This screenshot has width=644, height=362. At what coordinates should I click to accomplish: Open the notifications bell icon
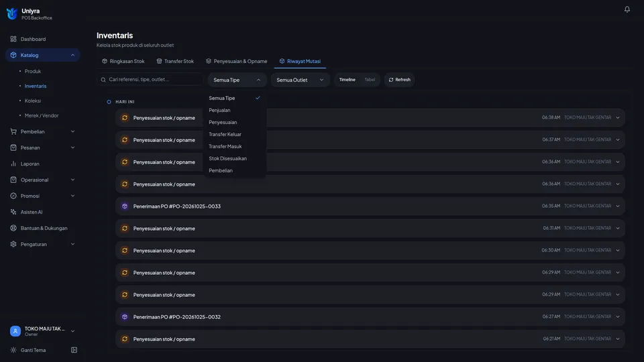627,9
